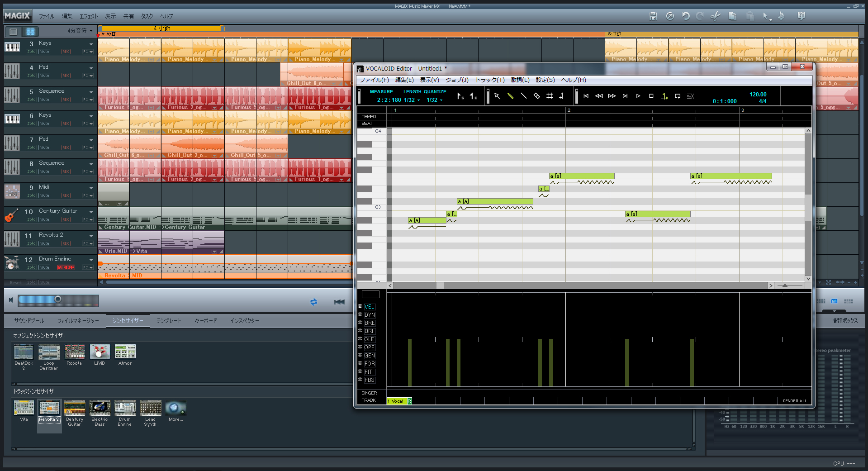This screenshot has height=471, width=868.
Task: Toggle the loop repeat icon in VOCALOID Editor
Action: click(678, 96)
